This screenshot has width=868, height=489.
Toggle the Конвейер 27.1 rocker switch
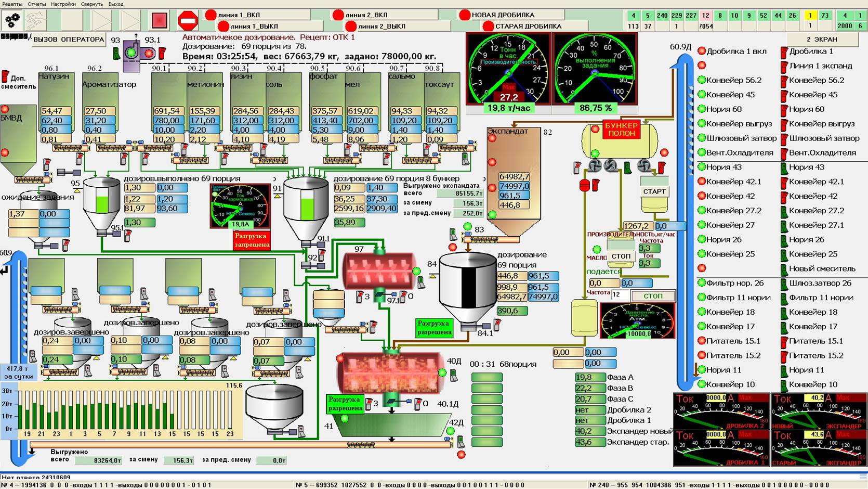(x=784, y=225)
